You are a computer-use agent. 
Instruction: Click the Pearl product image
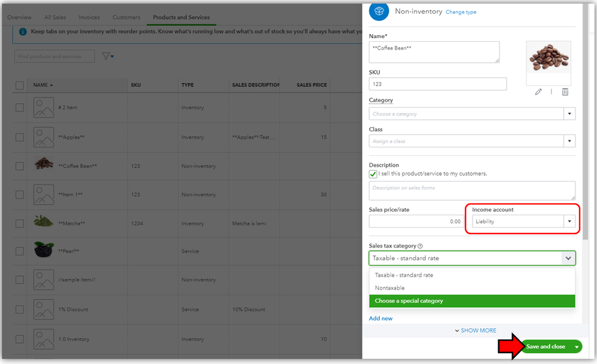pos(43,250)
